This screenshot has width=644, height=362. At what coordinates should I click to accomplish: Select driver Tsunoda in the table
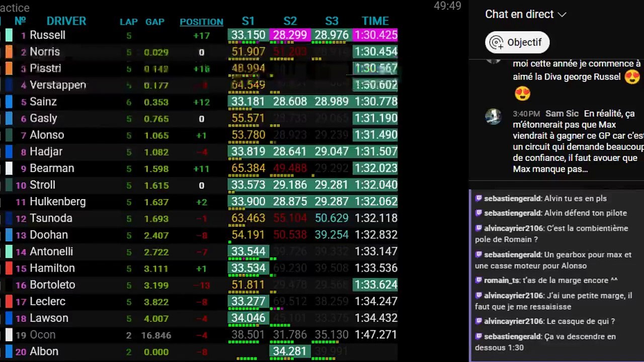pos(51,218)
